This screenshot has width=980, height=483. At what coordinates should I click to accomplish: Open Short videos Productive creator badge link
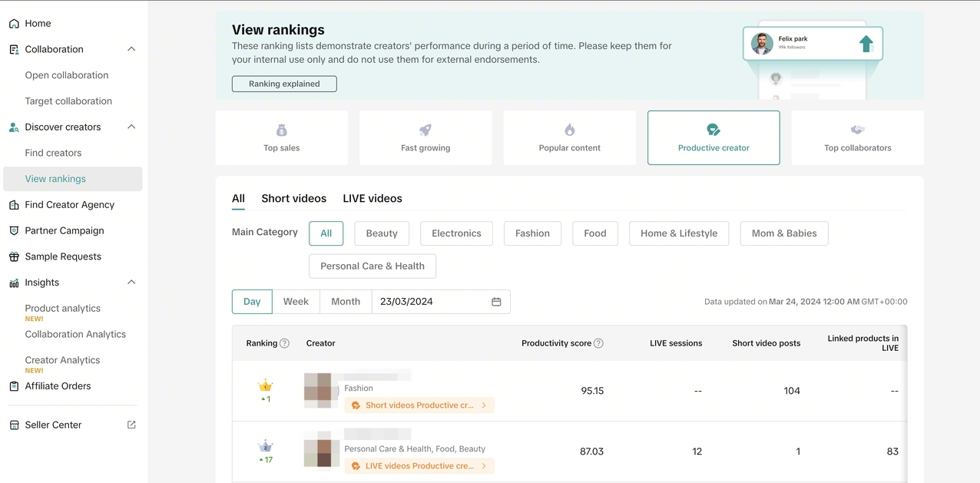[x=419, y=405]
